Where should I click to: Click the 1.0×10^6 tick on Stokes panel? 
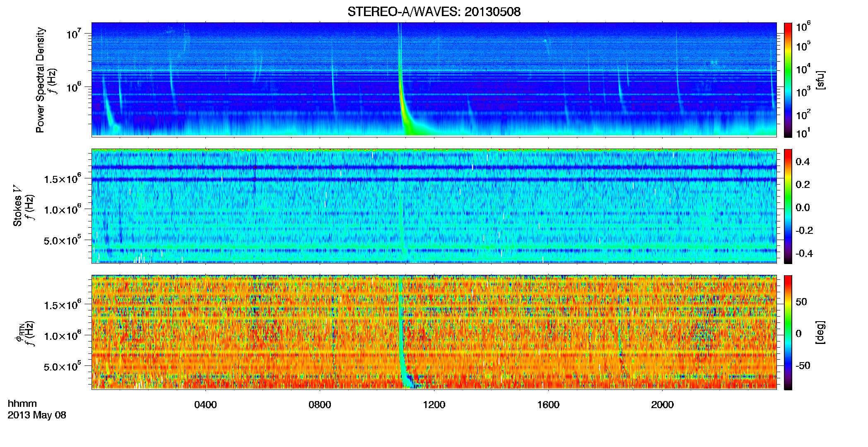pyautogui.click(x=63, y=209)
